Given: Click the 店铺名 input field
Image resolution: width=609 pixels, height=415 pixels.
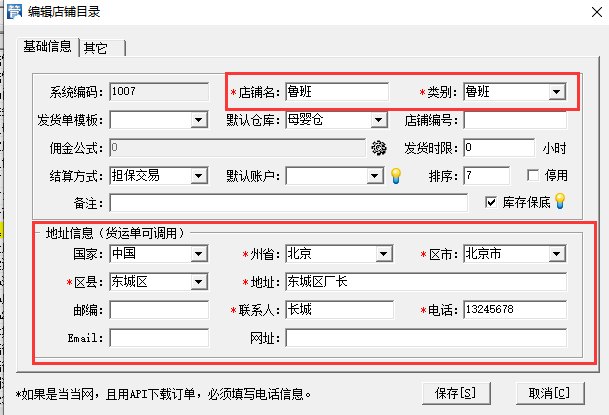Looking at the screenshot, I should 336,93.
